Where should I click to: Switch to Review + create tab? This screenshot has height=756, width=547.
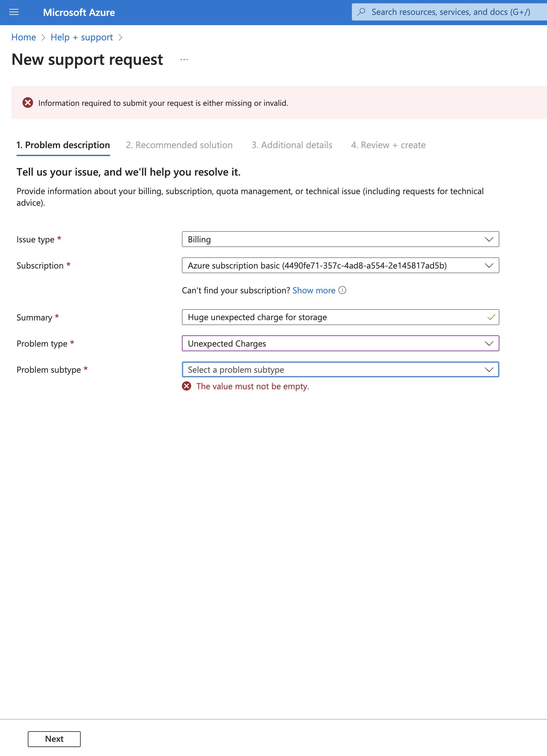[388, 145]
